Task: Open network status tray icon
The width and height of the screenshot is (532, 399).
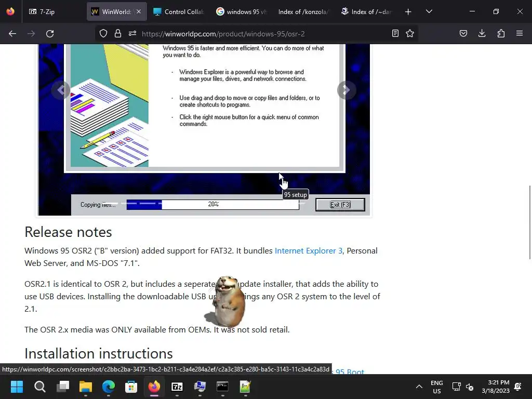Action: (x=456, y=387)
